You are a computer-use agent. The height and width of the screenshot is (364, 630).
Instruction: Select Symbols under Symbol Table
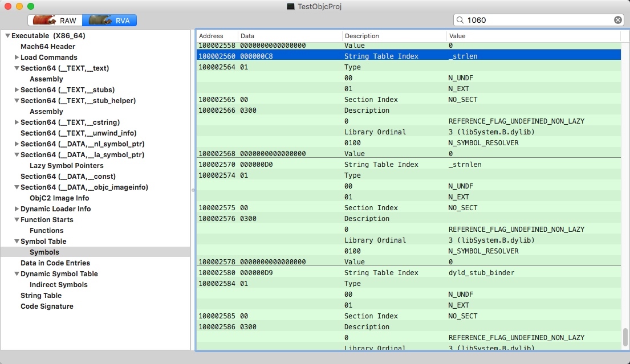pos(44,252)
